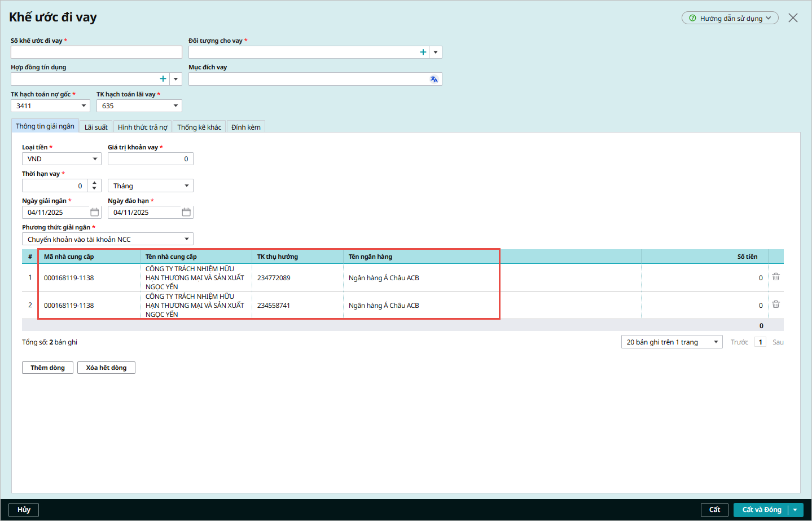Click plus icon in Hợp đồng tín dụng
This screenshot has width=812, height=521.
click(163, 79)
